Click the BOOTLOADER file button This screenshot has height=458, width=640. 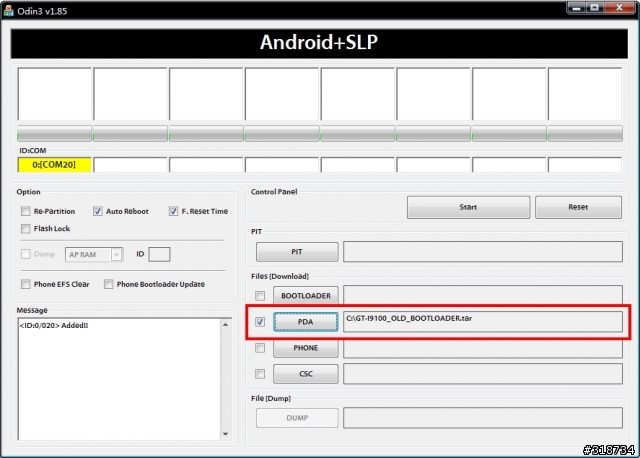(x=306, y=296)
